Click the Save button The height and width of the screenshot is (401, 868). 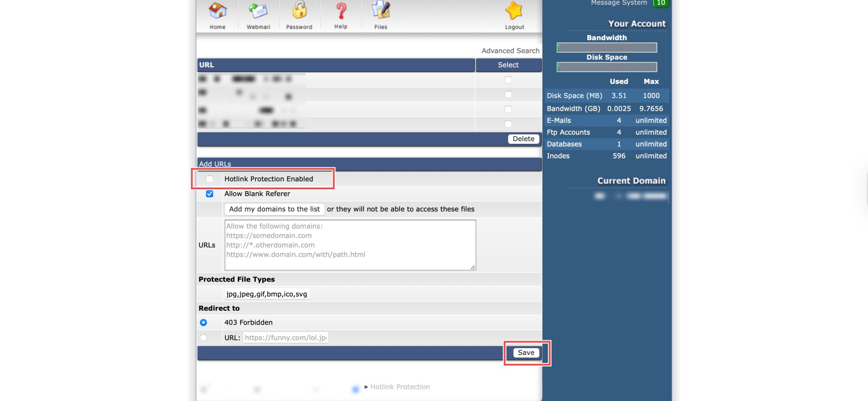pos(526,352)
